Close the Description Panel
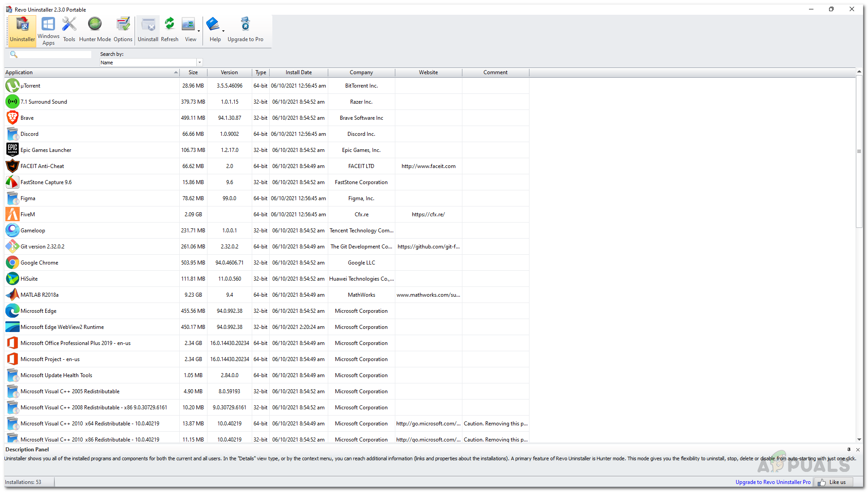868x492 pixels. pyautogui.click(x=858, y=450)
